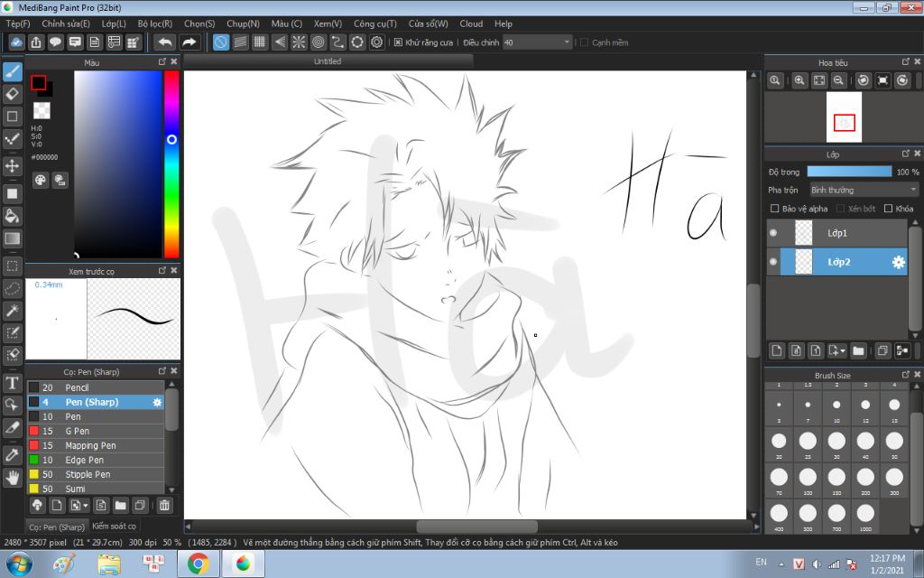Enable radial snap guide
This screenshot has width=924, height=578.
tap(299, 42)
